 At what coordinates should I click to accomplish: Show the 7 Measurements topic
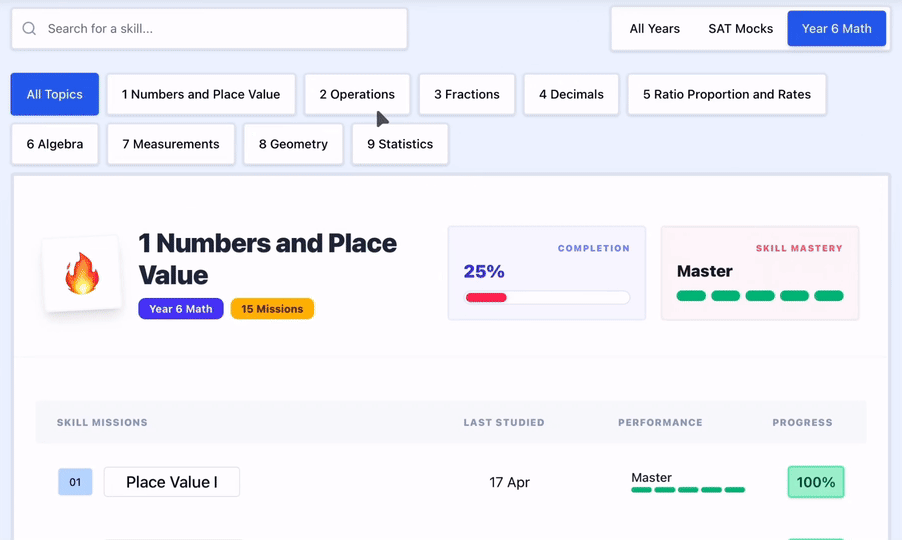point(171,144)
